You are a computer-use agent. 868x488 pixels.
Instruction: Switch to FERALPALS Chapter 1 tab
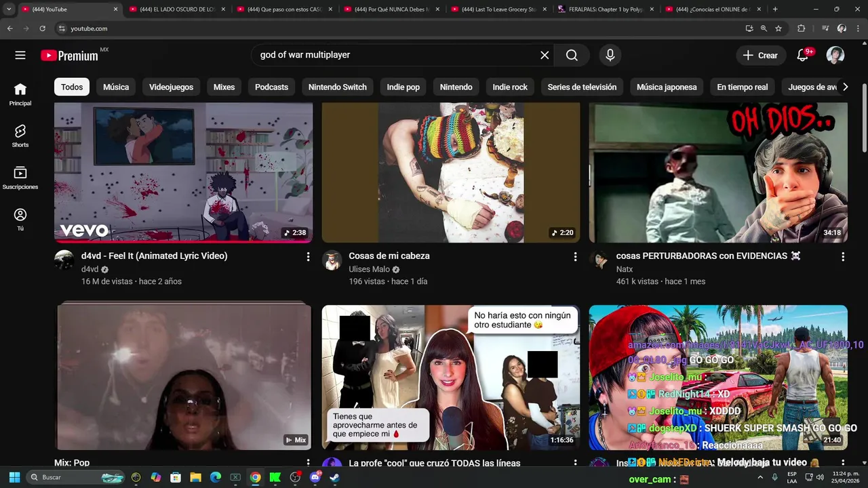click(x=606, y=9)
